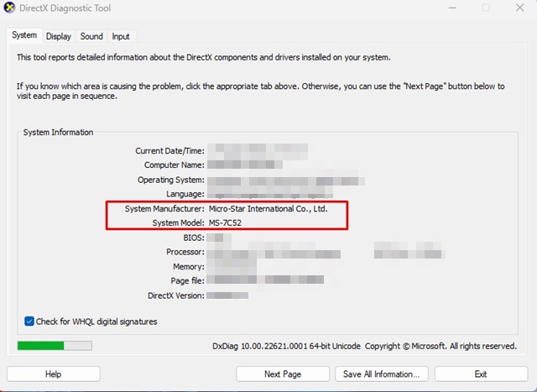The image size is (537, 392).
Task: Click the Processor label
Action: tap(185, 252)
